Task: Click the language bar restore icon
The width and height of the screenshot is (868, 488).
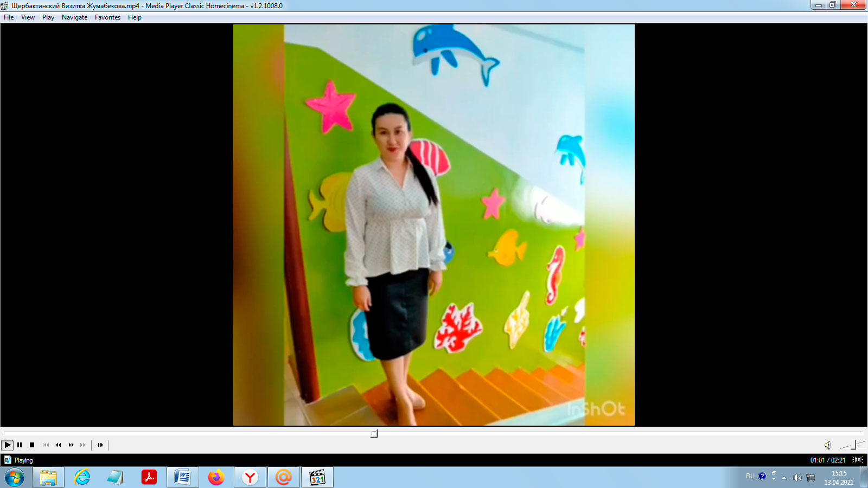Action: tap(774, 473)
